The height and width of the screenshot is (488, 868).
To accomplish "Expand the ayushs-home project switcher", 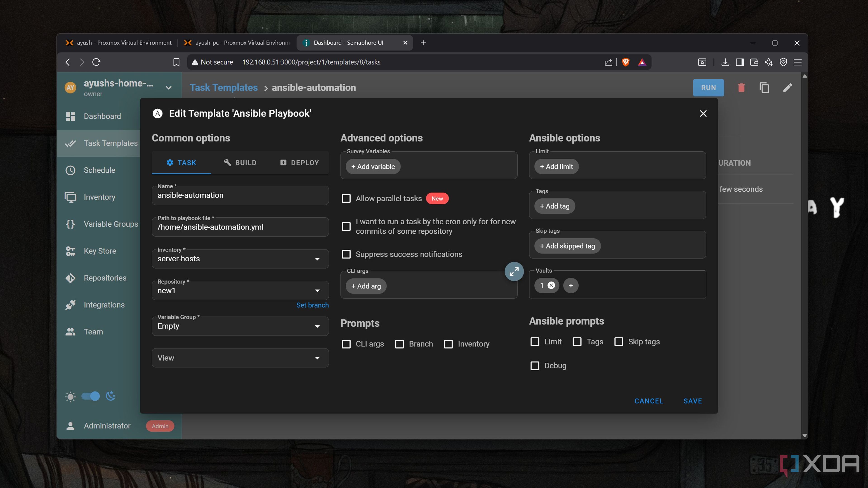I will click(x=168, y=88).
